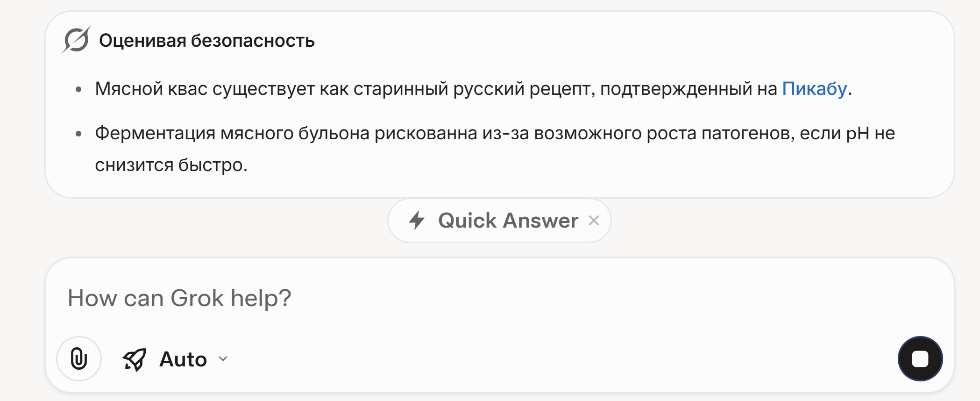
Task: Click the second bullet point marker
Action: pyautogui.click(x=78, y=134)
